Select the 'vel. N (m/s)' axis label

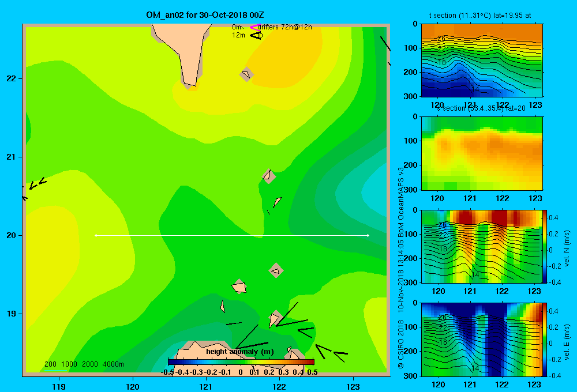567,248
